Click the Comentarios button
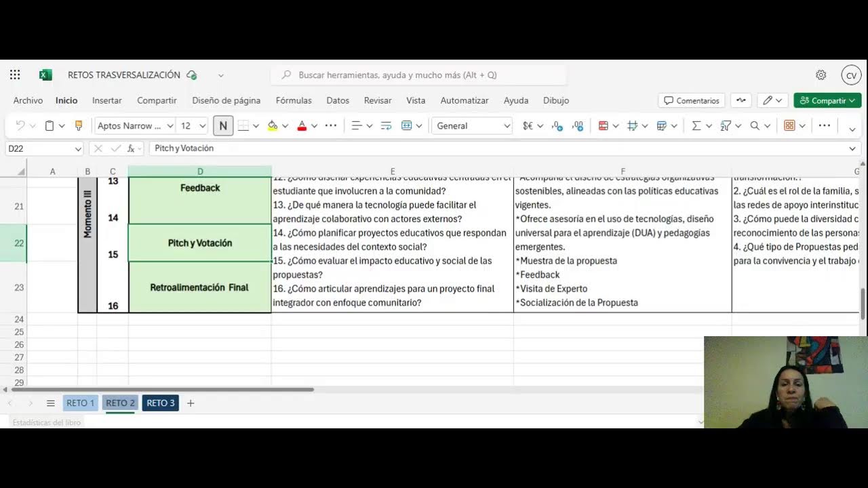Viewport: 868px width, 488px height. [692, 100]
